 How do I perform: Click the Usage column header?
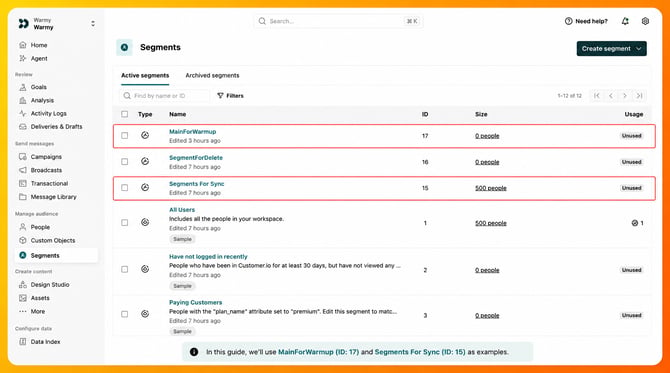(x=634, y=114)
